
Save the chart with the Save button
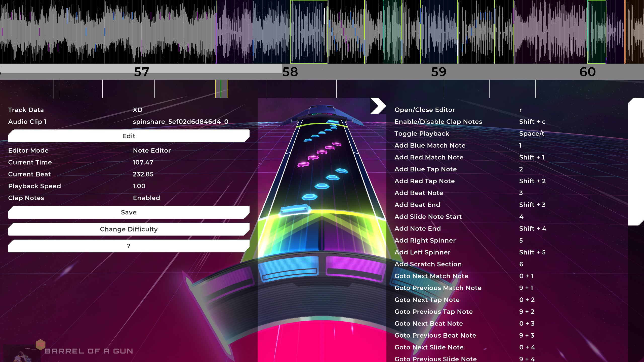129,212
